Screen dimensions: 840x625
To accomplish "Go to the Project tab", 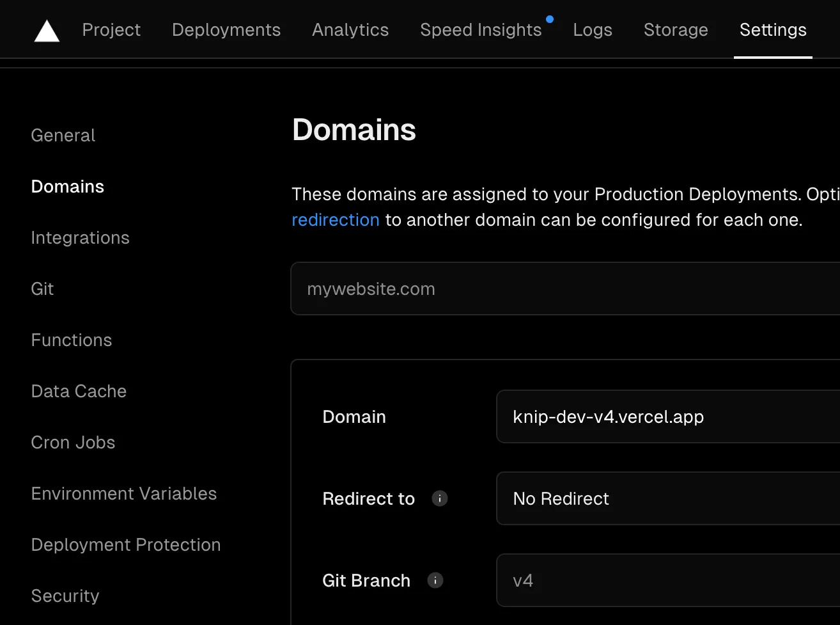I will coord(111,29).
